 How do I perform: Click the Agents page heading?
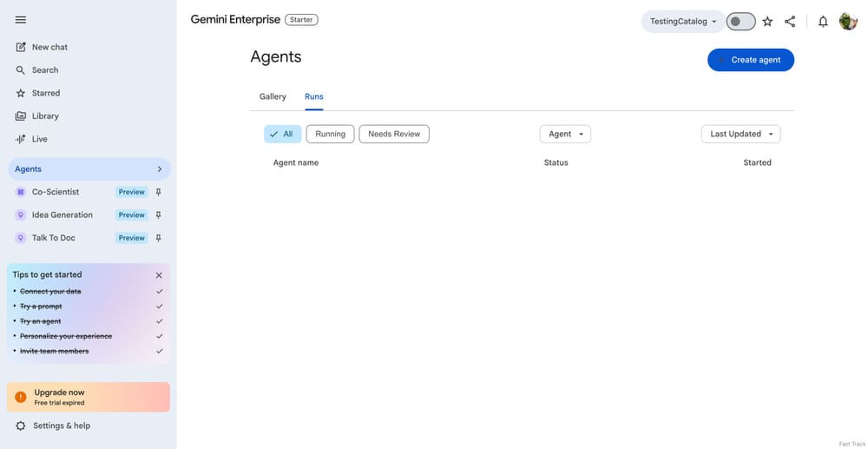(x=276, y=57)
